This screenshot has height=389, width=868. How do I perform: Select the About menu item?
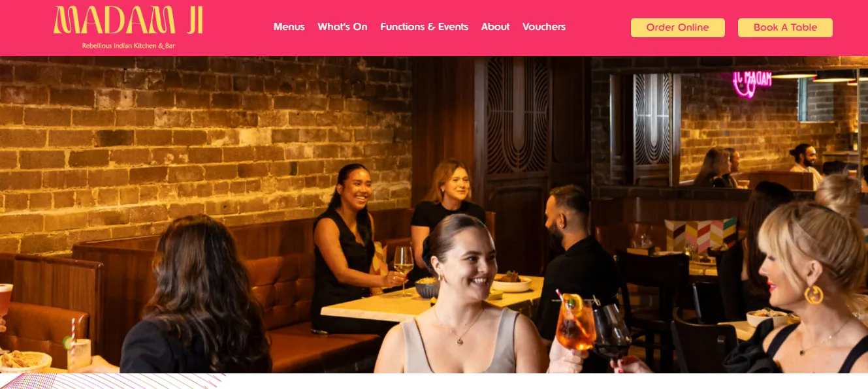click(x=495, y=27)
